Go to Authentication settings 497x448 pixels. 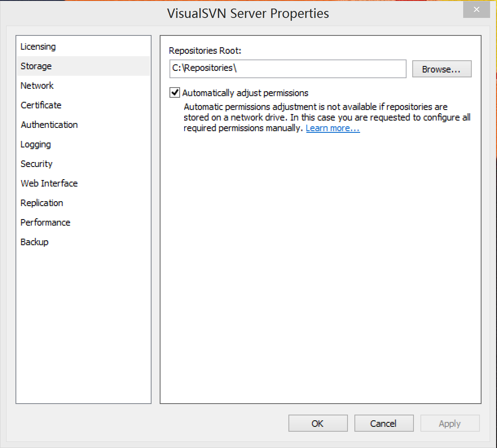49,125
